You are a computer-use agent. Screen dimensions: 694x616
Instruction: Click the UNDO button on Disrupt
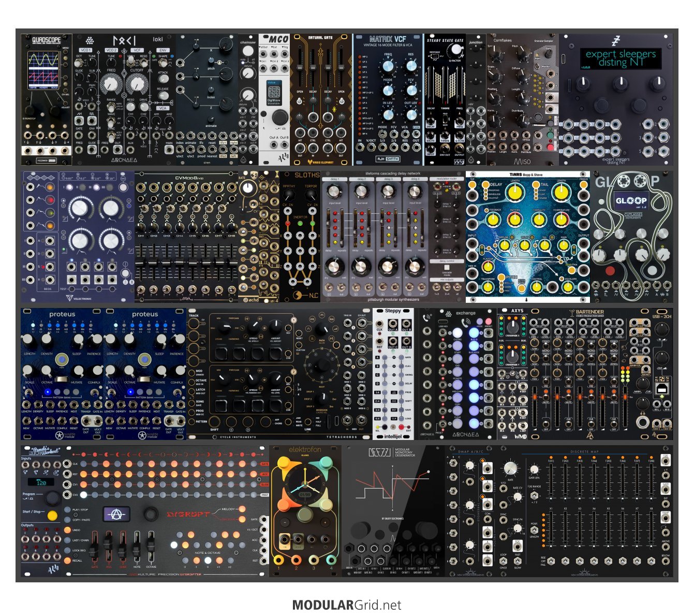click(x=68, y=530)
